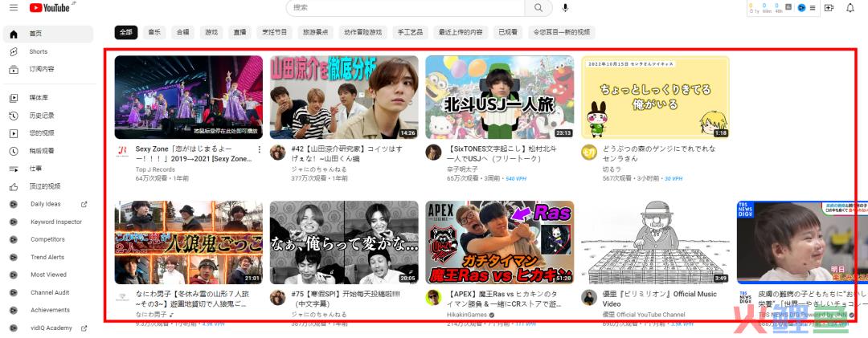
Task: Open the notifications bell
Action: pyautogui.click(x=850, y=8)
